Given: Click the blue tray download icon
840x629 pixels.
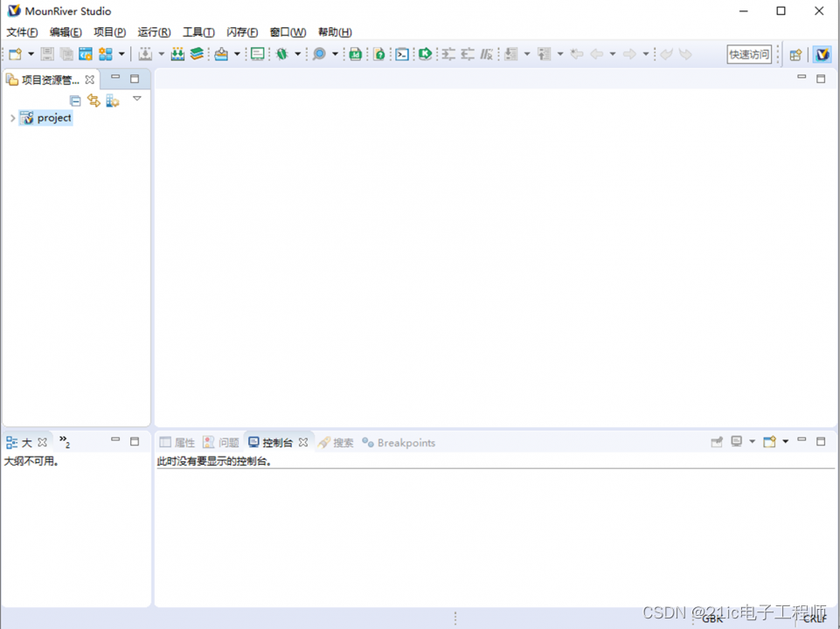Looking at the screenshot, I should pos(221,54).
